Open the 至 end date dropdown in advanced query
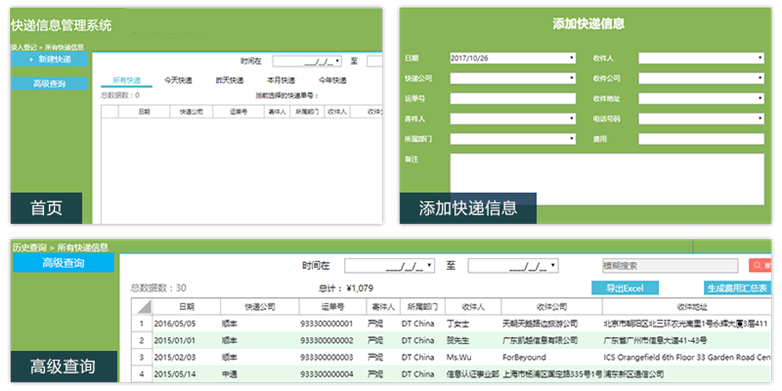Screen dimensions: 782x391 point(554,266)
